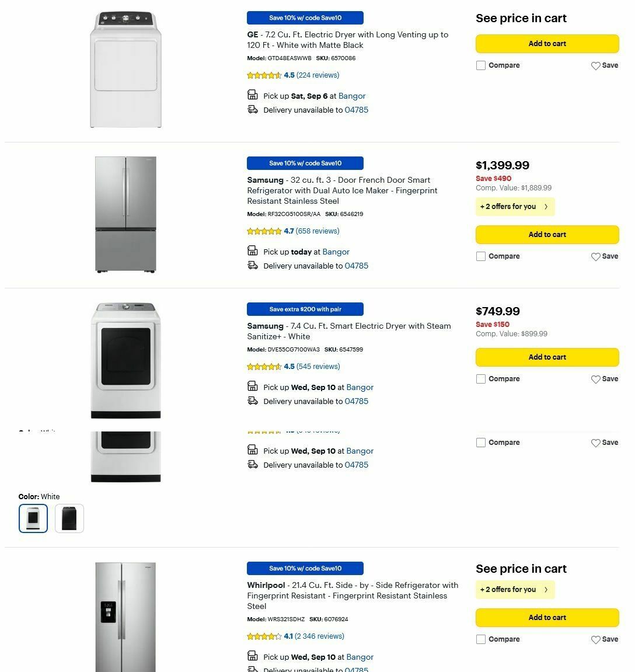Click the delivery truck icon for Whirlpool refrigerator
635x672 pixels.
252,669
